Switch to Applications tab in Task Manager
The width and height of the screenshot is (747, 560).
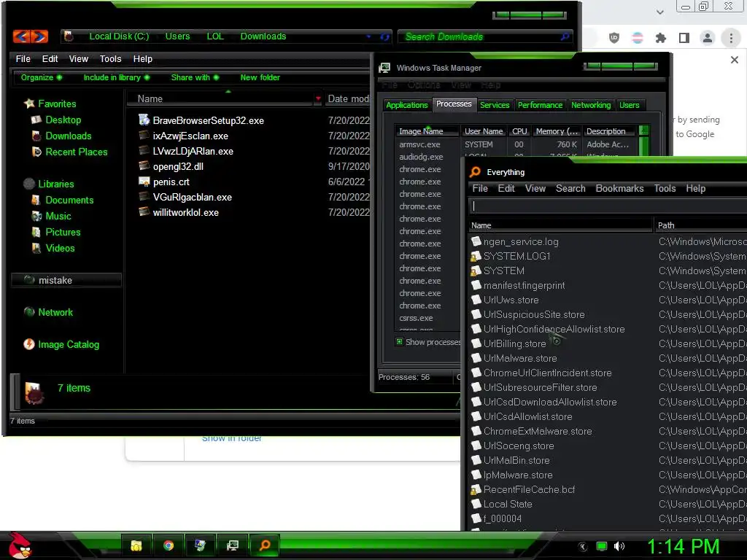click(x=406, y=105)
